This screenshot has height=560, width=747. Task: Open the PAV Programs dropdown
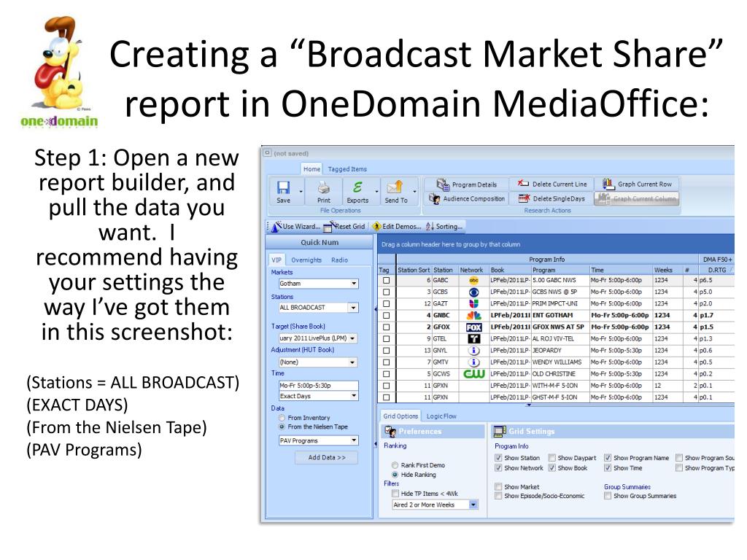354,440
